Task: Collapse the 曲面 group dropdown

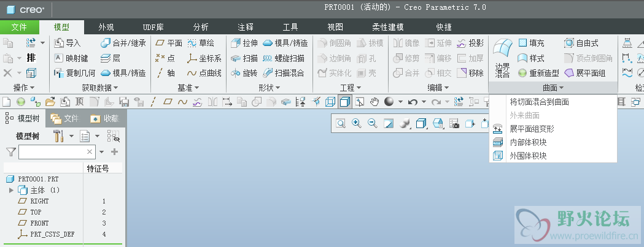Action: tap(553, 88)
